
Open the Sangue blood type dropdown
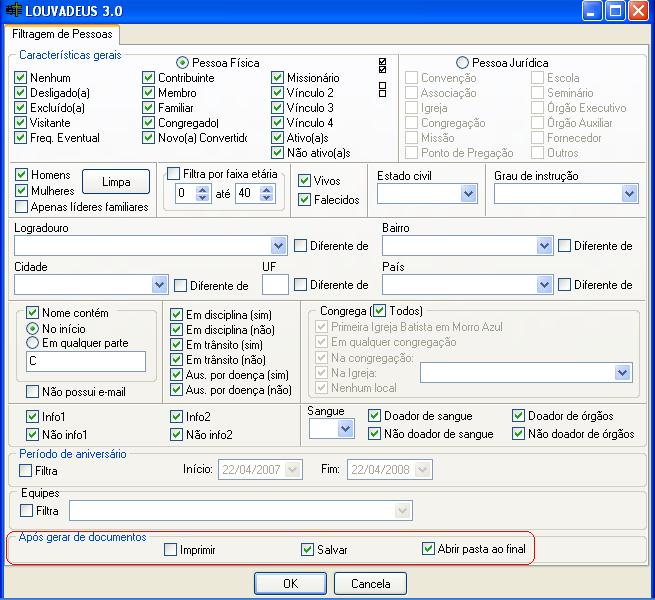(345, 429)
